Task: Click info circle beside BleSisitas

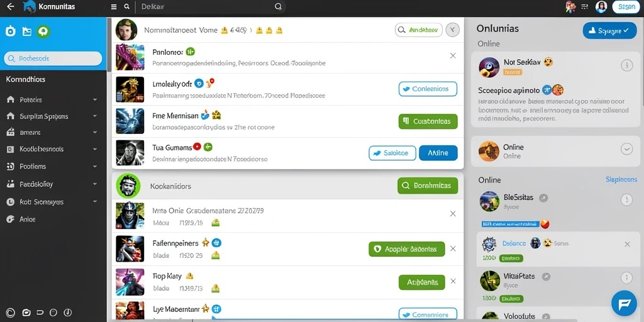Action: tap(626, 199)
